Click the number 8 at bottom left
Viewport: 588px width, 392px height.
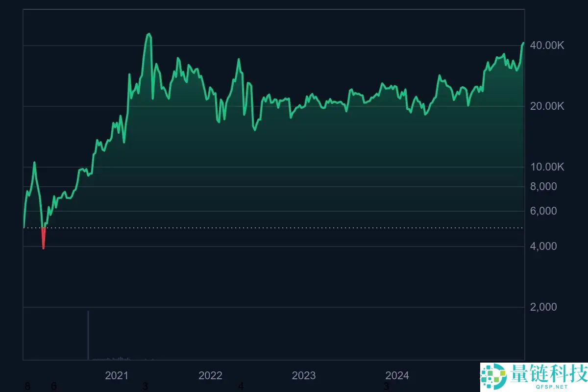click(x=27, y=387)
